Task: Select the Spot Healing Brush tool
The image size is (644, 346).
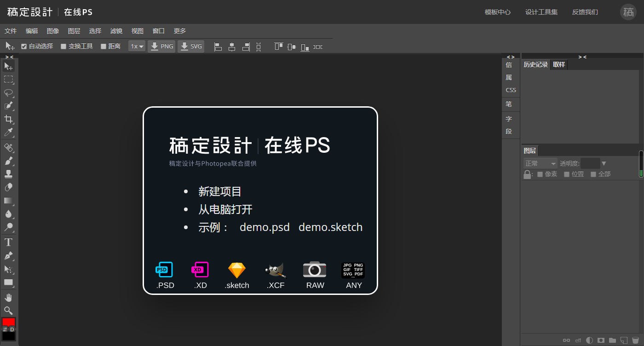Action: point(9,148)
